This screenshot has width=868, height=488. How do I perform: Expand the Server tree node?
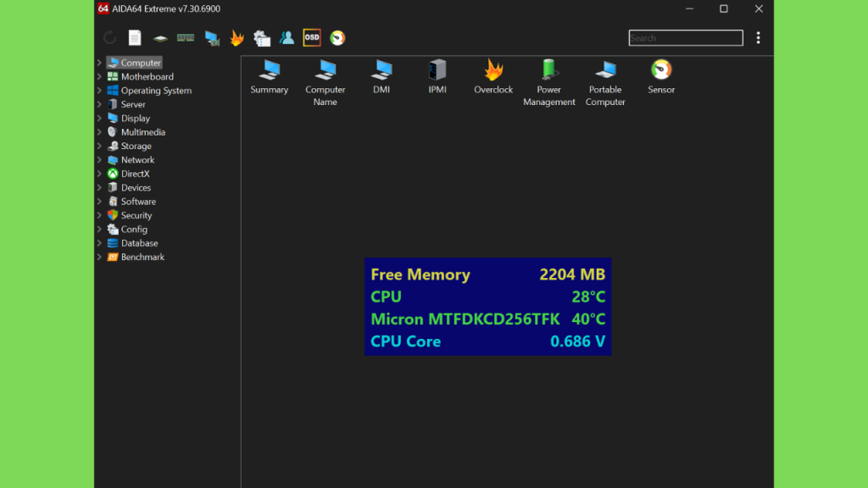(100, 104)
